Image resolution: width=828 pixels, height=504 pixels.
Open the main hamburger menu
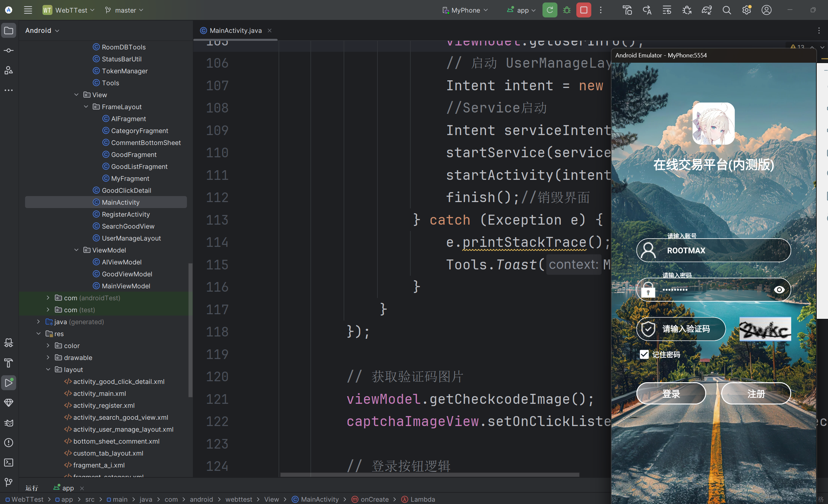[28, 10]
